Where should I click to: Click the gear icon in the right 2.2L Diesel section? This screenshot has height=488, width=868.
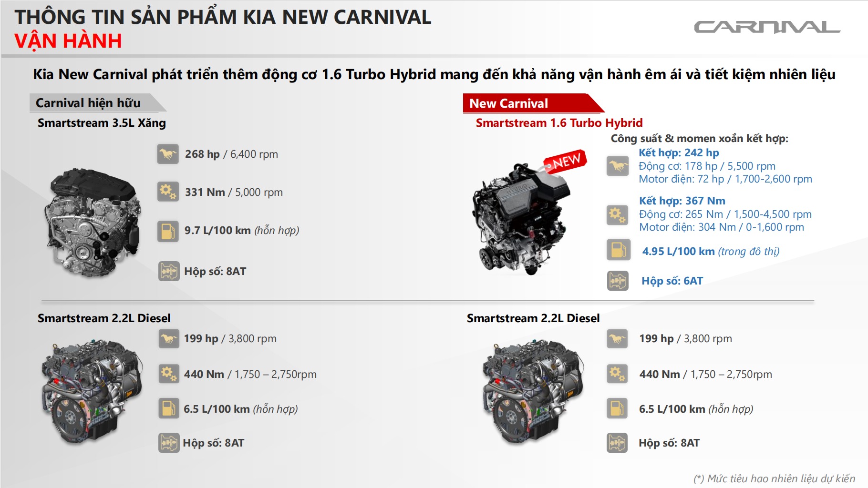(617, 374)
